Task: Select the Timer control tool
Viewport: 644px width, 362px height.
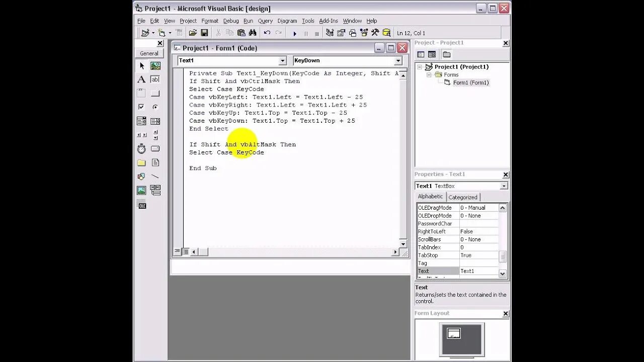Action: pyautogui.click(x=141, y=149)
